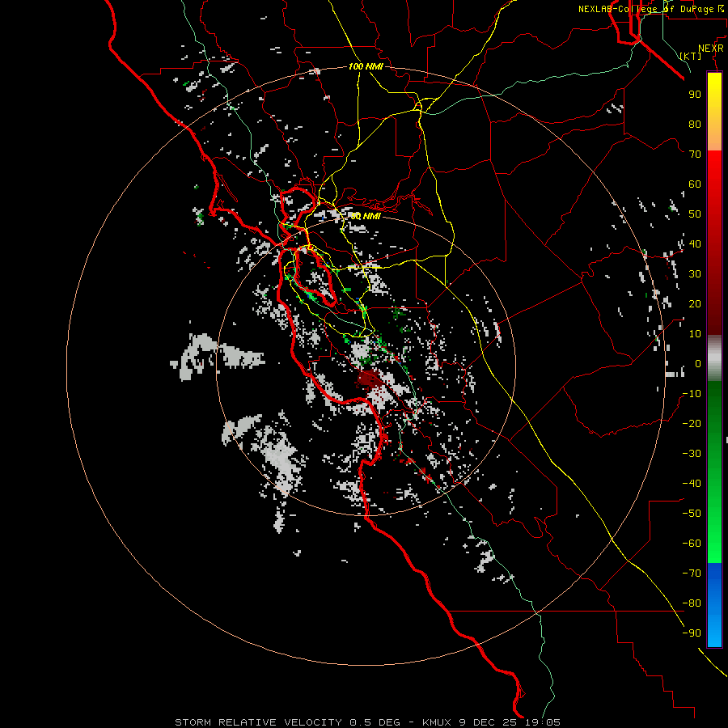The image size is (728, 728).
Task: Pick the bright green segment near -60
Action: pyautogui.click(x=714, y=544)
